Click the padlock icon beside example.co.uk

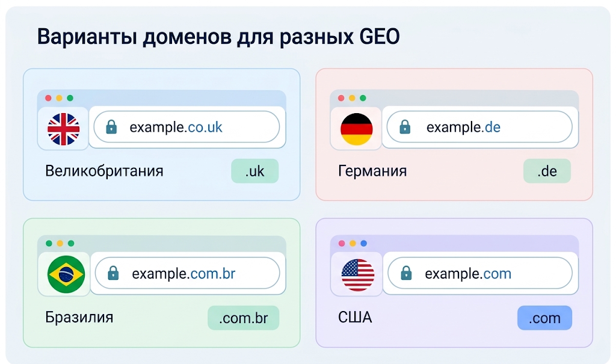tap(111, 127)
